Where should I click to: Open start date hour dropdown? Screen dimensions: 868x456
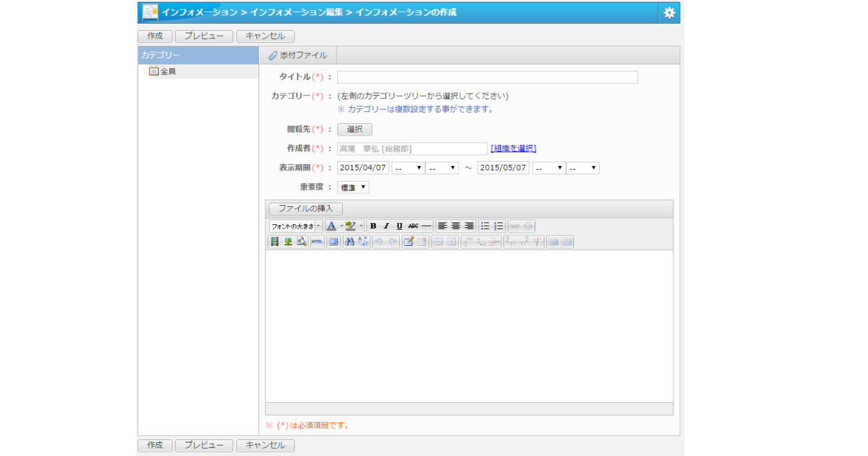[x=408, y=168]
